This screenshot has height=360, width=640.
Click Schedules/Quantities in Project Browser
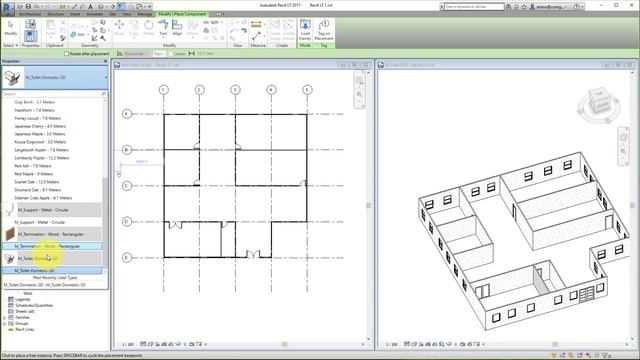click(34, 305)
